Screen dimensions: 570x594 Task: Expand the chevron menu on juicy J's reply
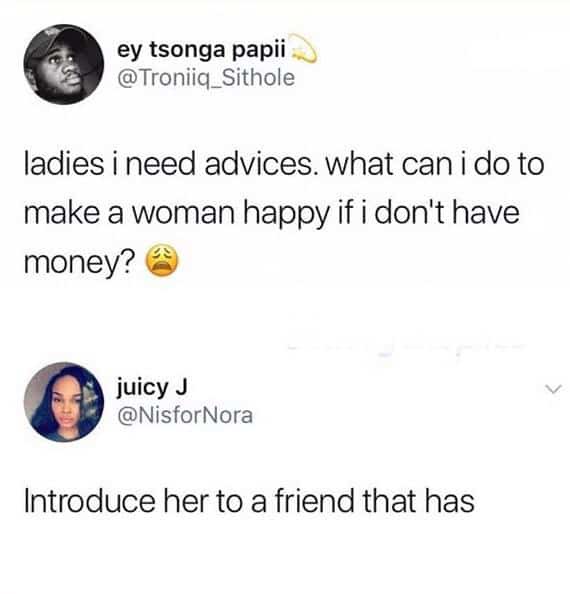click(553, 389)
